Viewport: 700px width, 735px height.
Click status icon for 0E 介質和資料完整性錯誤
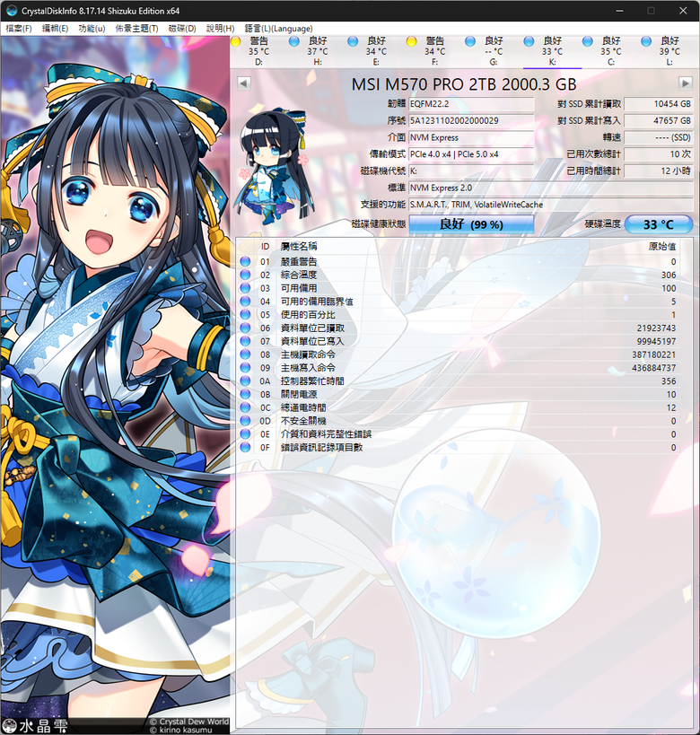(245, 434)
